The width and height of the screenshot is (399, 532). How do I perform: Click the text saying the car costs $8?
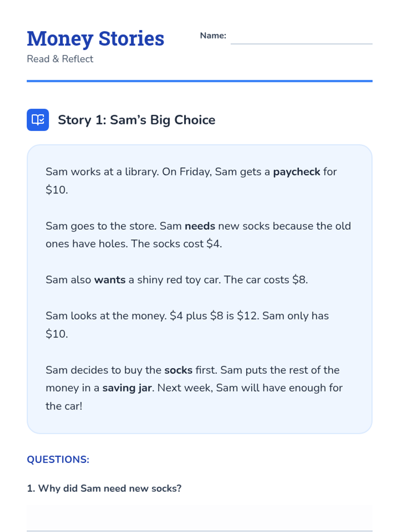pos(266,280)
